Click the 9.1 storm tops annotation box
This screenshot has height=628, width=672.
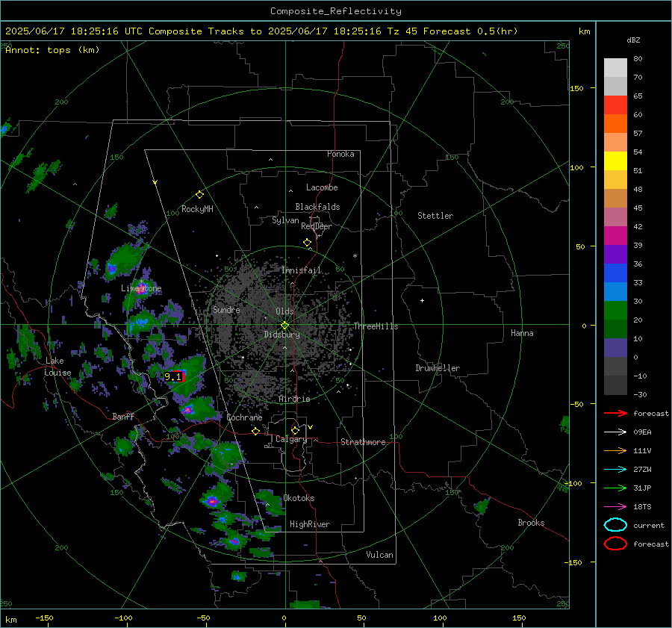click(174, 377)
